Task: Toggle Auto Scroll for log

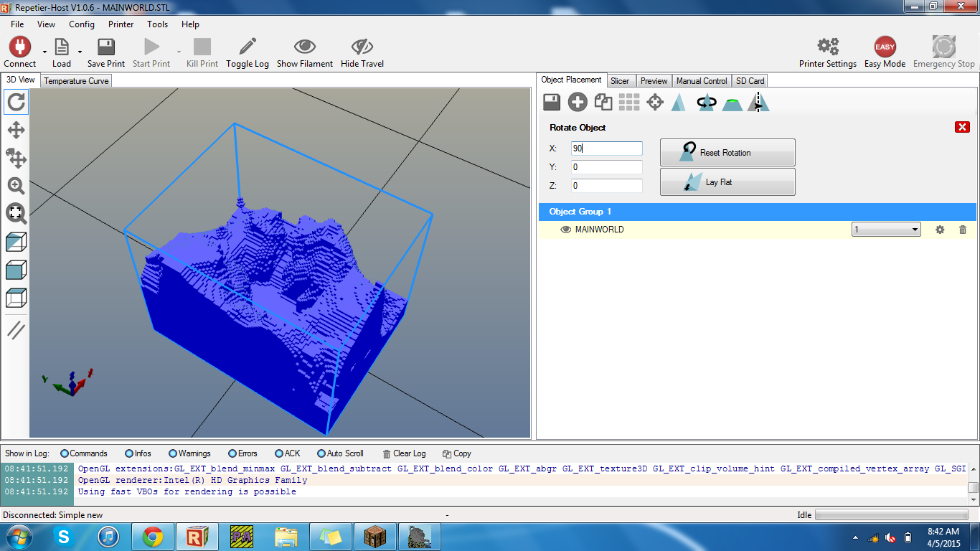Action: 340,453
